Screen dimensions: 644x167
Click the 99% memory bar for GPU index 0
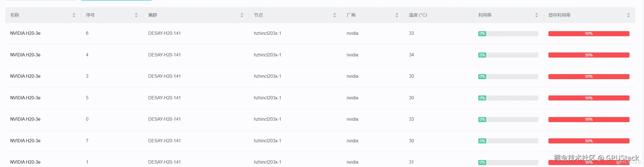(x=589, y=119)
